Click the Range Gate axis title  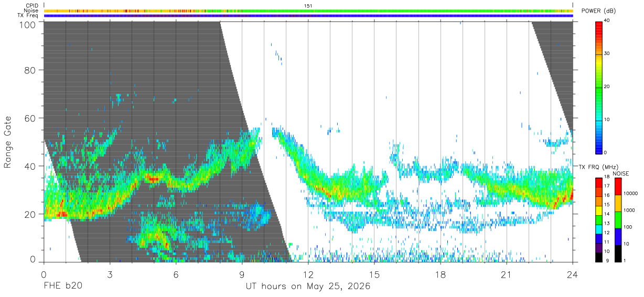pyautogui.click(x=8, y=142)
